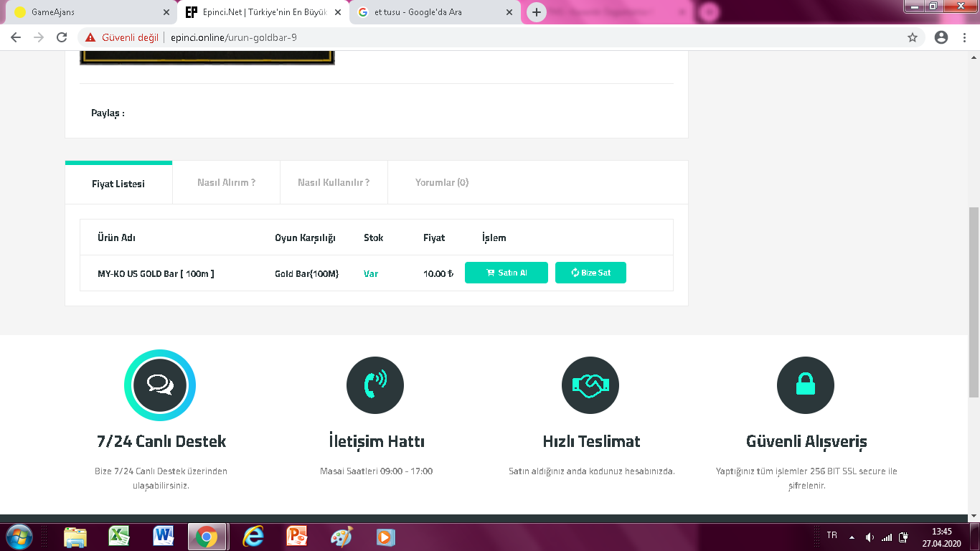Click the Mesai Saatleri 09:00 - 17:00 text

pyautogui.click(x=376, y=471)
